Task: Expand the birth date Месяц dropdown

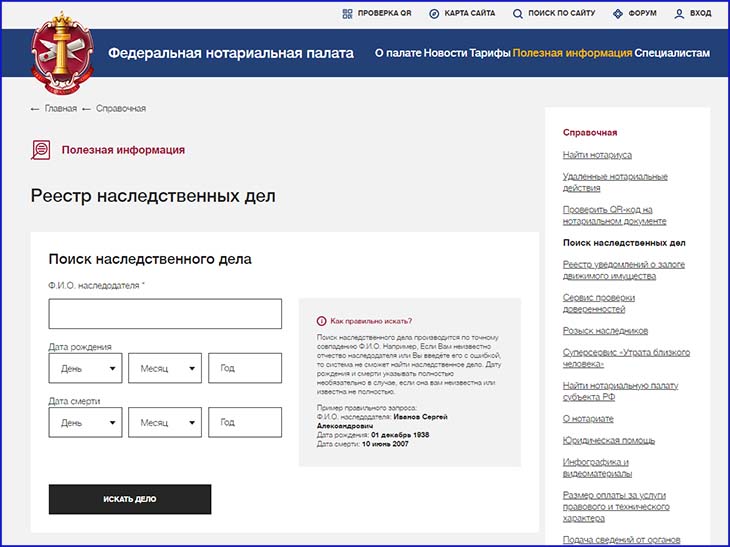Action: (x=165, y=368)
